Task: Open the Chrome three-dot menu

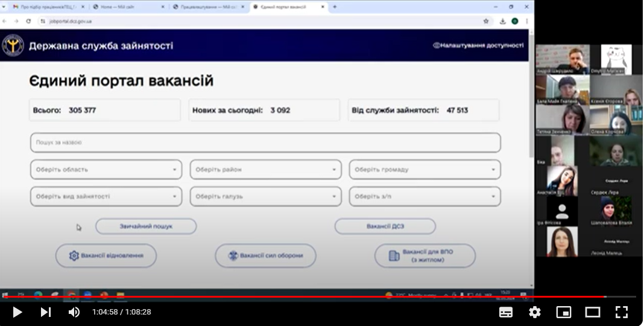Action: [x=527, y=21]
